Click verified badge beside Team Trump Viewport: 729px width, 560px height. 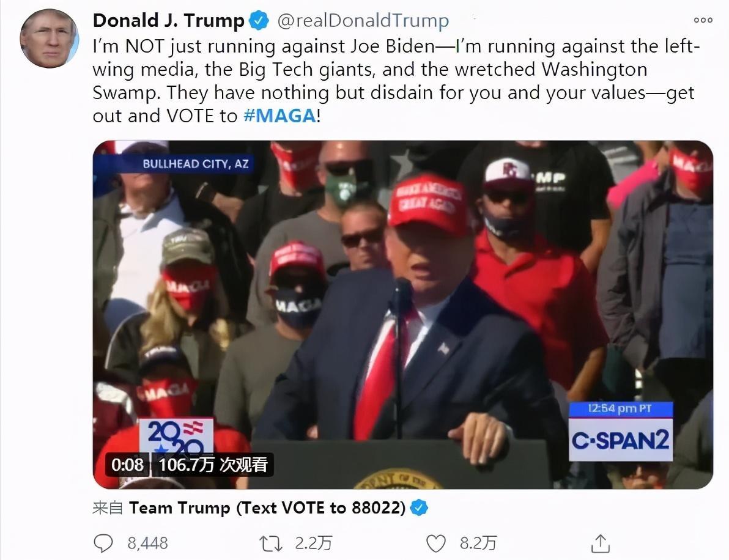click(x=420, y=507)
